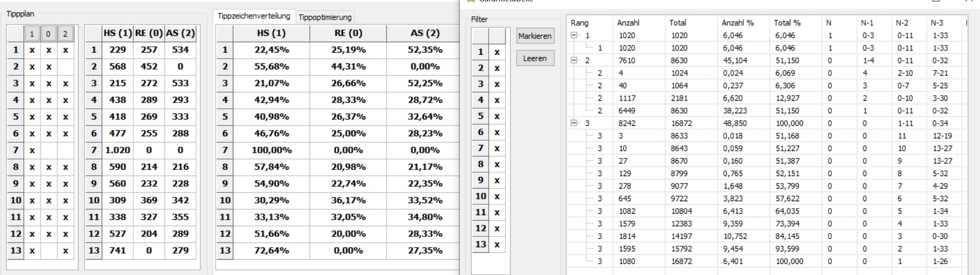
Task: Click the Markieren button
Action: point(535,36)
